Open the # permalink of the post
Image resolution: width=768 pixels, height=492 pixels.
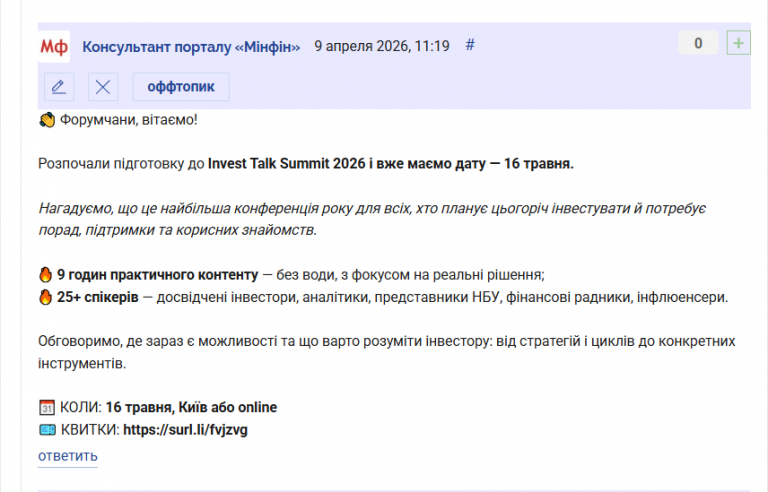[471, 45]
